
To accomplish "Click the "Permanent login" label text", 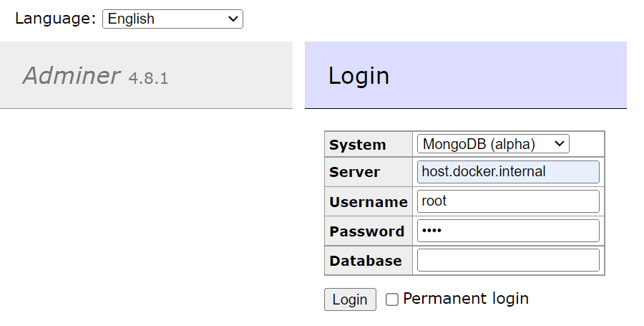I will click(466, 299).
